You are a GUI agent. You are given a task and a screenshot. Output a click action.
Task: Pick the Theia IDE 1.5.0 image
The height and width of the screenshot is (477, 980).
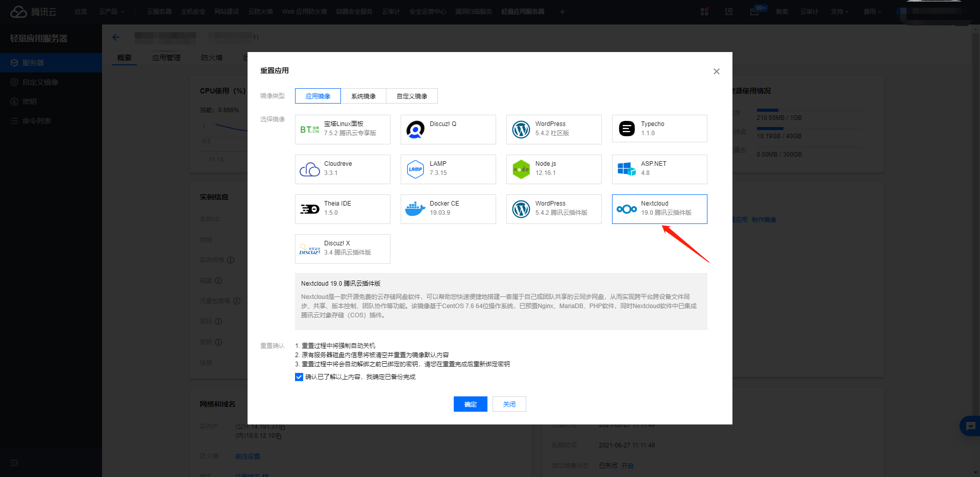point(342,209)
